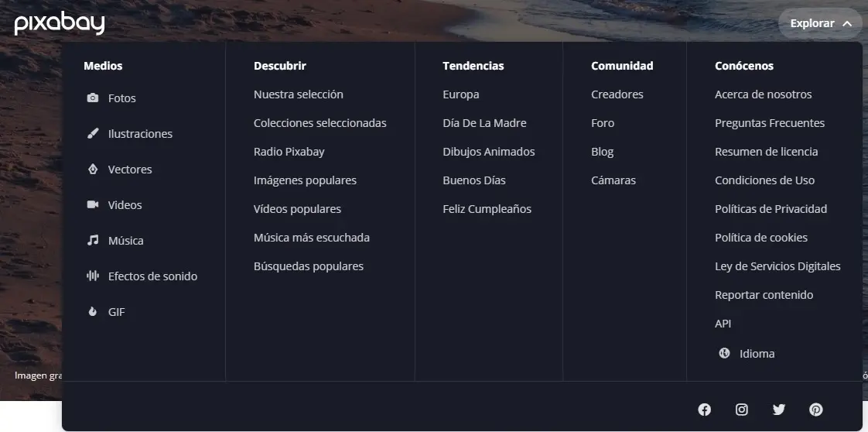Open Preguntas Frecuentes
Image resolution: width=868 pixels, height=432 pixels.
[x=770, y=123]
